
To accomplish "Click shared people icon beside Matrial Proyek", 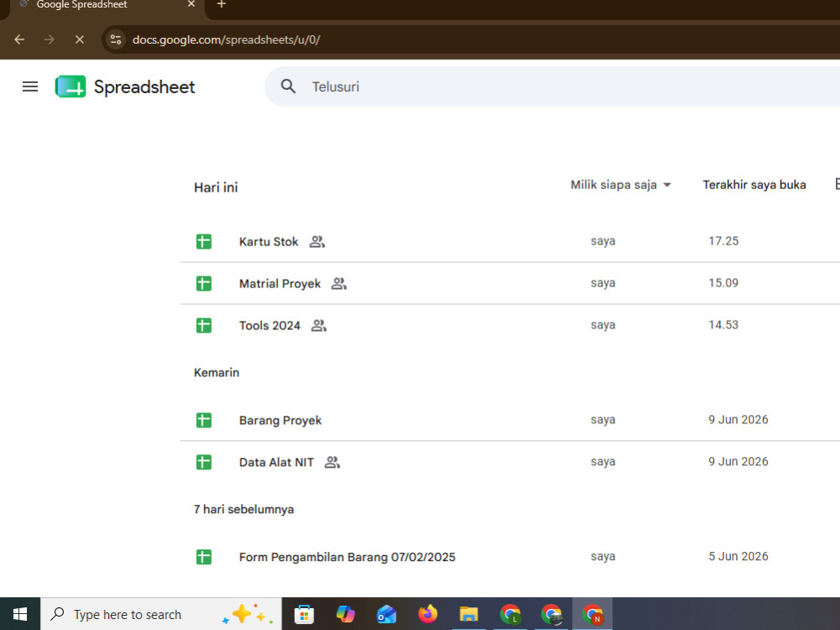I will pyautogui.click(x=339, y=283).
